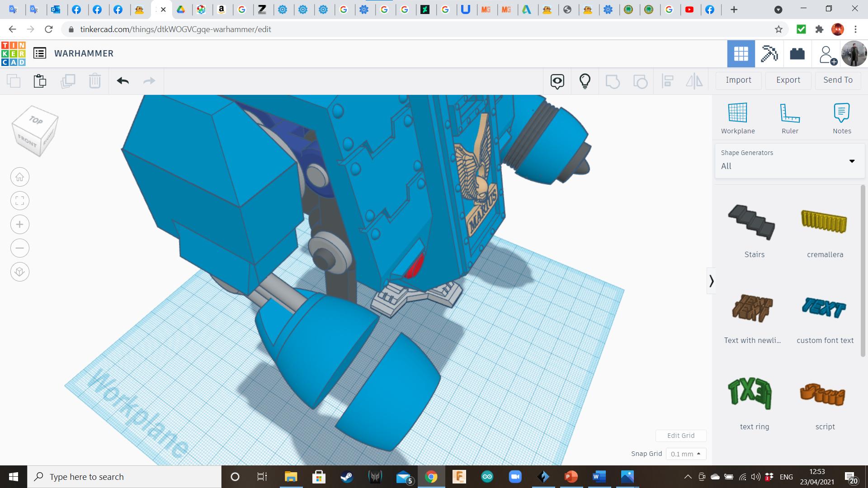Click Fit all in view icon

tap(20, 201)
